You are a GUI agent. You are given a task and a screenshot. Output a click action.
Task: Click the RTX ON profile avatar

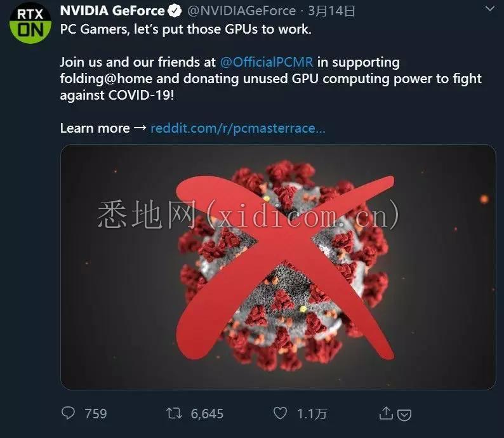point(30,23)
